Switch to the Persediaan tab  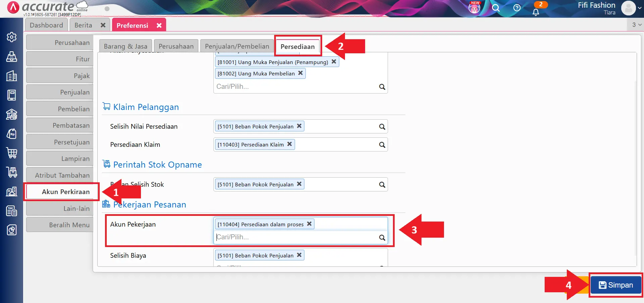pos(297,47)
